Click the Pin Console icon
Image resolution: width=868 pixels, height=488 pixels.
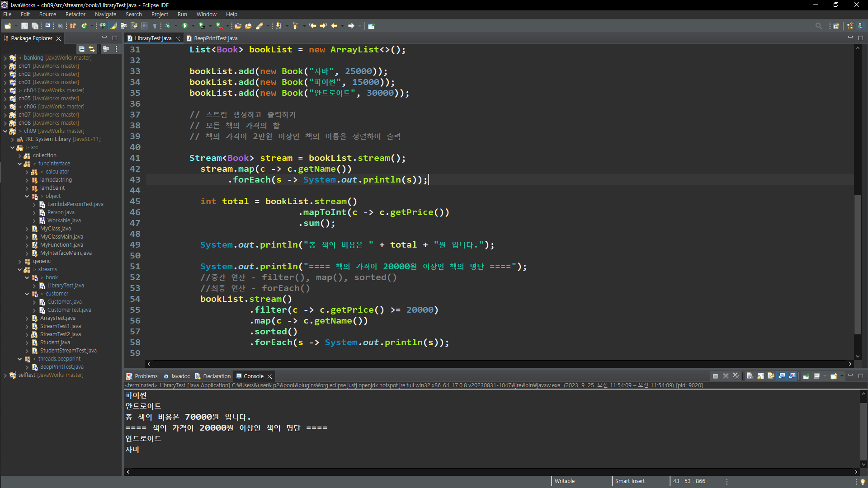coord(806,376)
